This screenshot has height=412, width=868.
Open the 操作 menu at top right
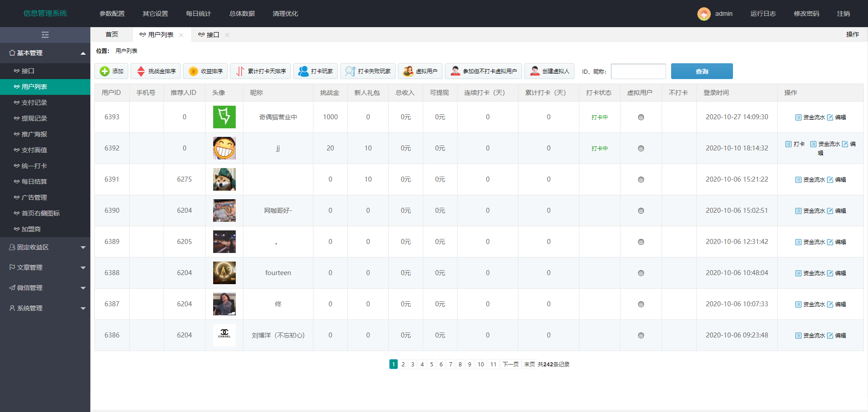click(853, 34)
